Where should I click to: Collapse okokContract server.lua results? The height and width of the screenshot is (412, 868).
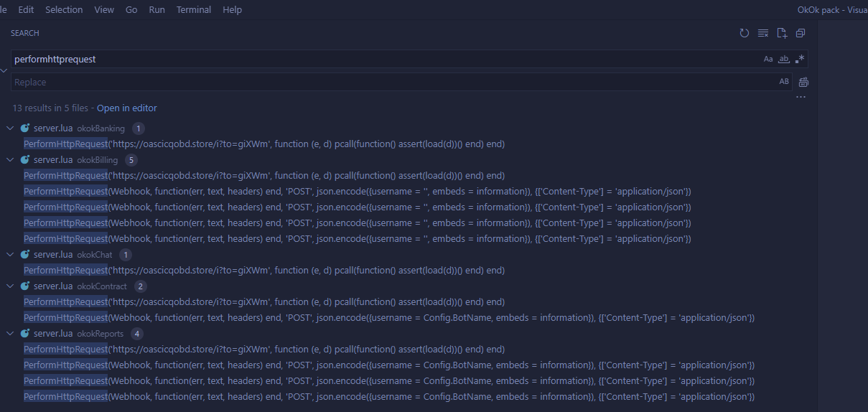tap(9, 286)
